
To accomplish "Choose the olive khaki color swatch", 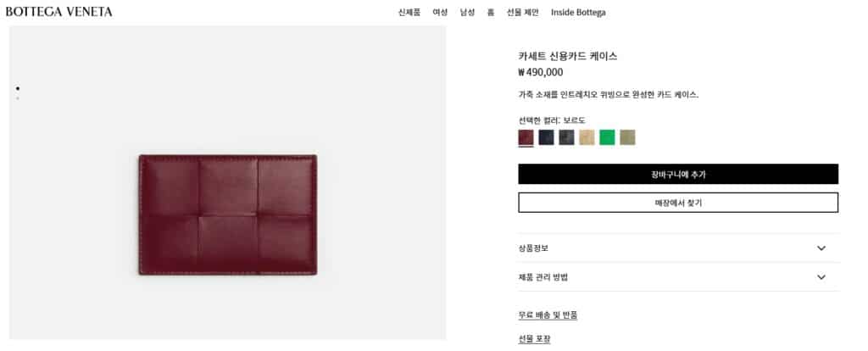I will [x=628, y=137].
